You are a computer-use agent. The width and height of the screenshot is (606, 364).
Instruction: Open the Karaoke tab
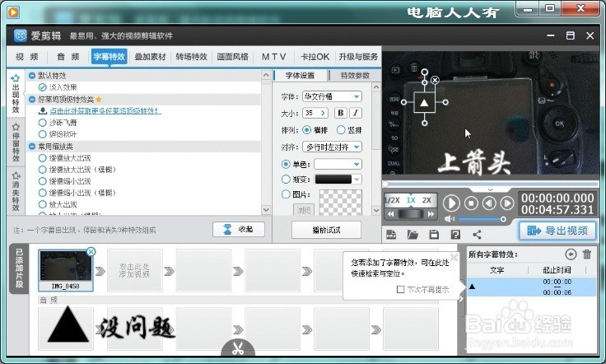tap(315, 57)
